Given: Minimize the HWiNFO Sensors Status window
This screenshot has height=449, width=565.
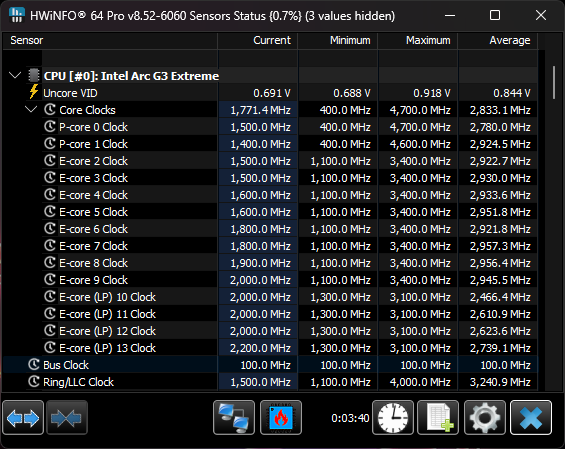Looking at the screenshot, I should click(450, 15).
